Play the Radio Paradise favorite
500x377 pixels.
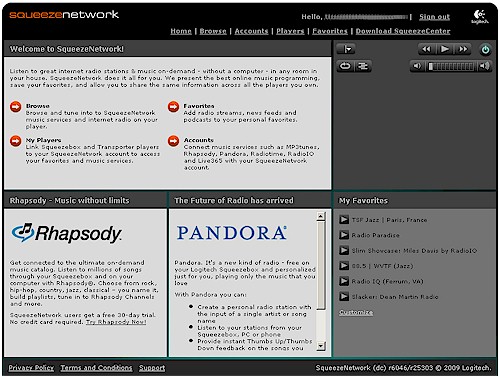click(344, 235)
